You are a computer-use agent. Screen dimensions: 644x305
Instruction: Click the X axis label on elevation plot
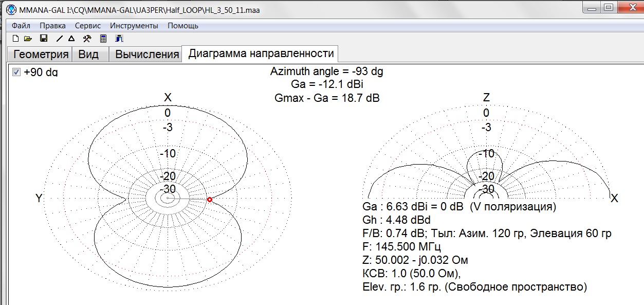pyautogui.click(x=614, y=199)
